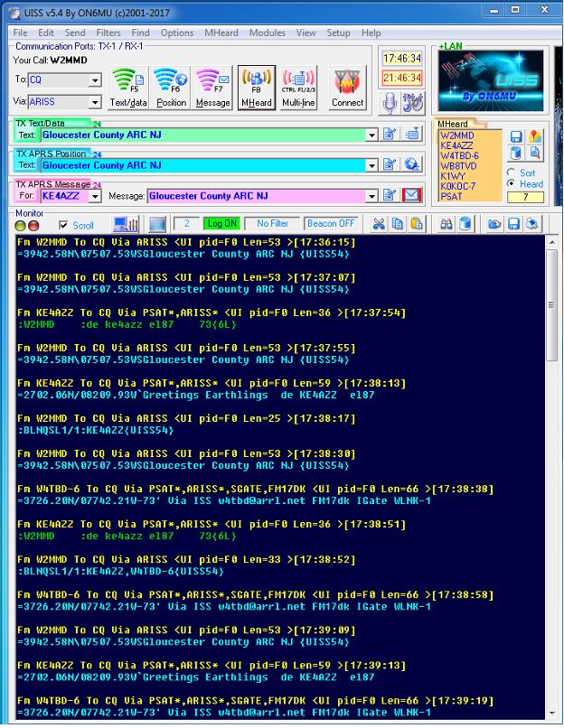Open the Help menu
564x728 pixels.
coord(371,33)
